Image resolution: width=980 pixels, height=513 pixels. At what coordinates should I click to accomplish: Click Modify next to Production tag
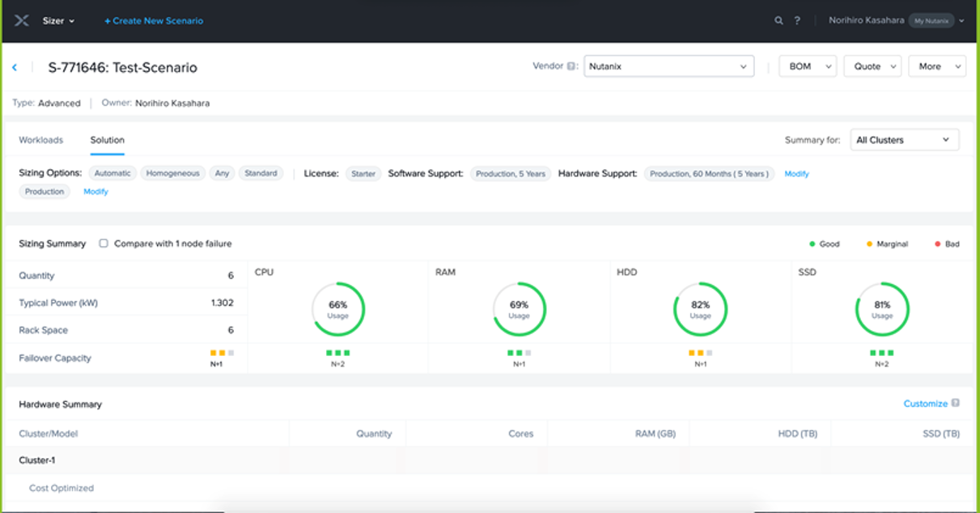pyautogui.click(x=95, y=192)
